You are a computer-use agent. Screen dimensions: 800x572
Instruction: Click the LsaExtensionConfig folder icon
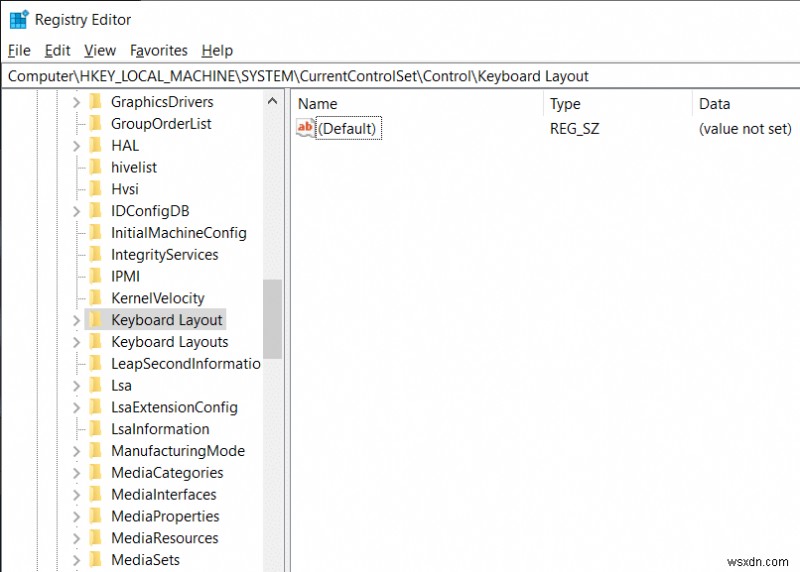95,407
